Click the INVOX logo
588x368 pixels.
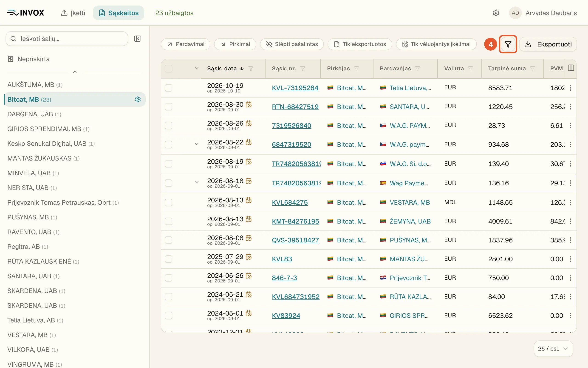(26, 13)
